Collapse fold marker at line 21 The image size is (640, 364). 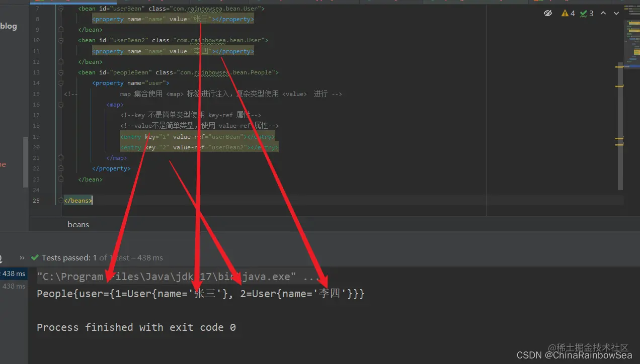61,158
